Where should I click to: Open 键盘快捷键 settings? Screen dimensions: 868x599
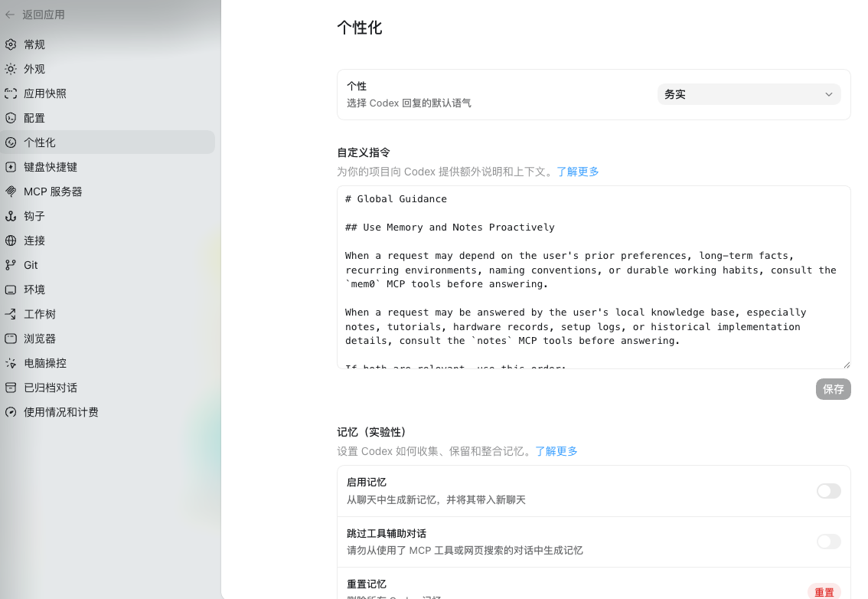tap(107, 167)
